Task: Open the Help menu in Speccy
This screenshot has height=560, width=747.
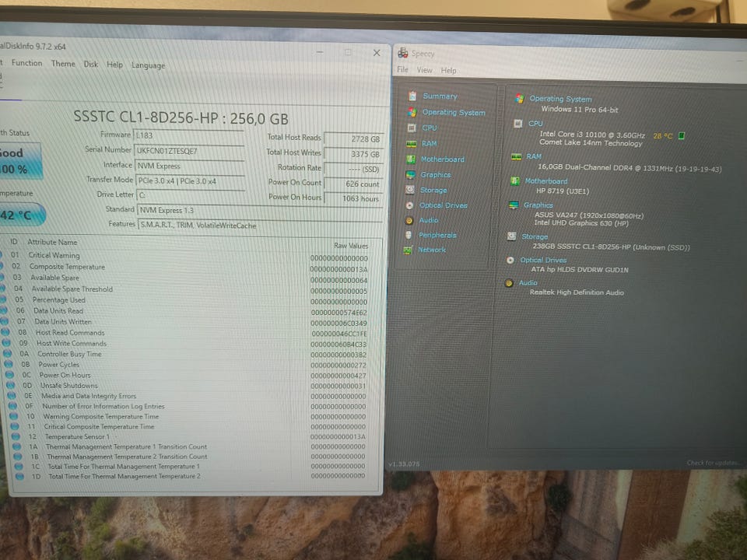Action: pyautogui.click(x=448, y=71)
